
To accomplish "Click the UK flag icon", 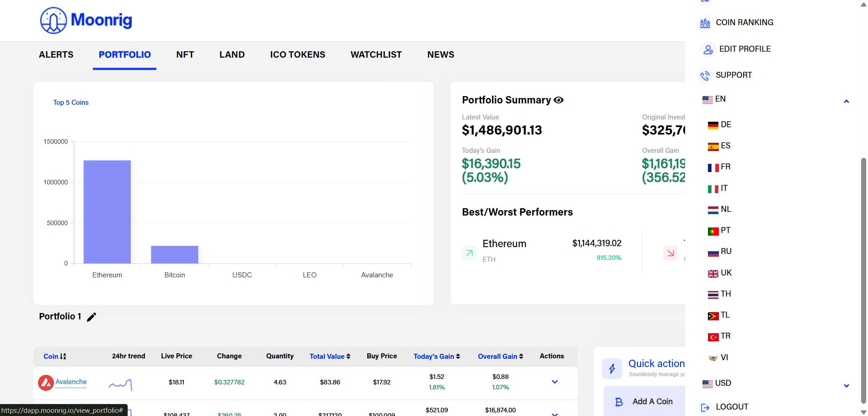I will pos(713,274).
